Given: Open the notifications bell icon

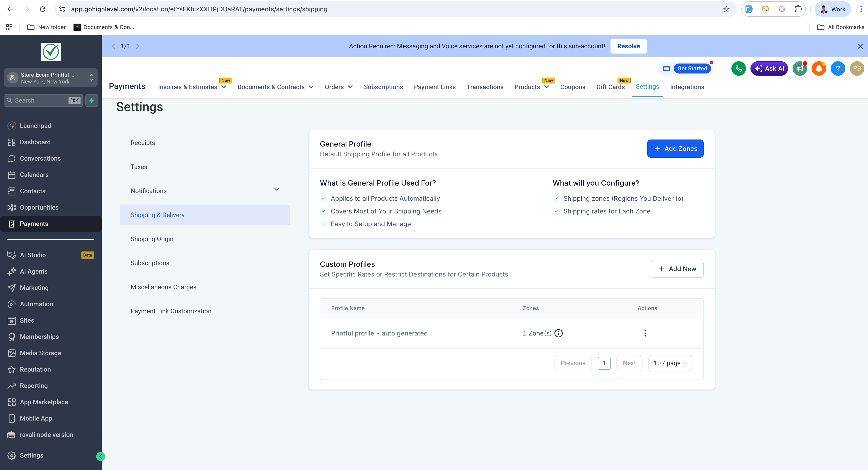Looking at the screenshot, I should [819, 69].
